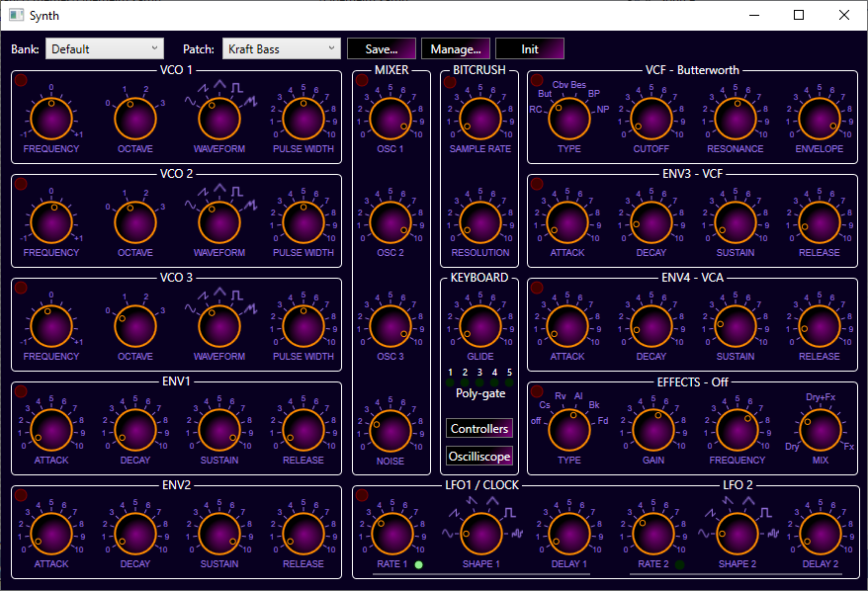Click the ENV4 VCA SUSTAIN knob
Viewport: 868px width, 591px height.
736,326
